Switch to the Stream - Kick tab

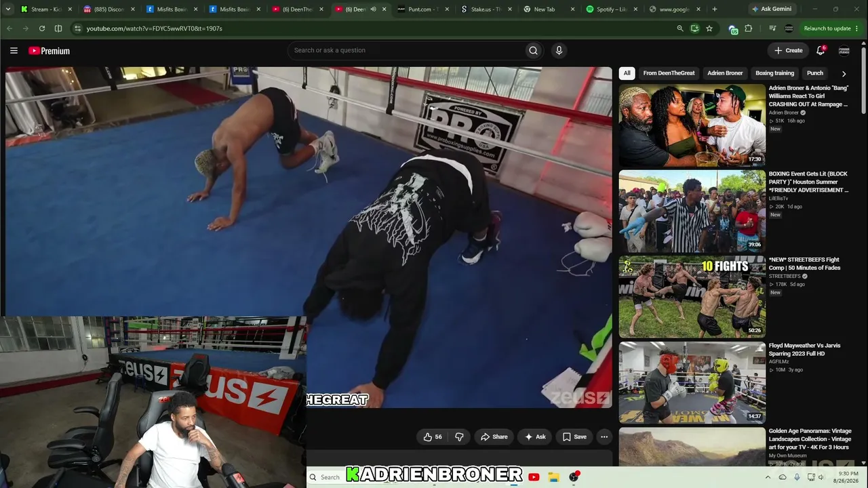[45, 9]
